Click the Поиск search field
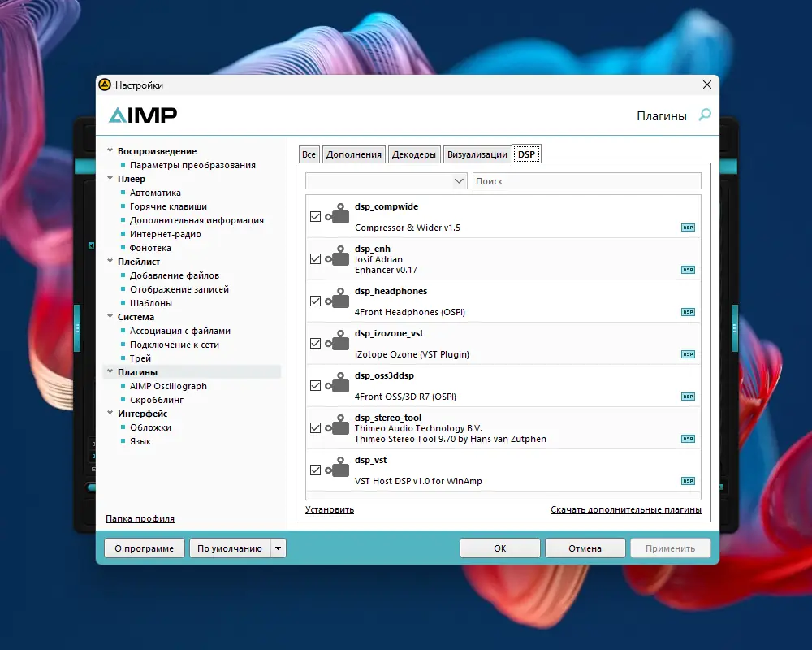 coord(587,181)
